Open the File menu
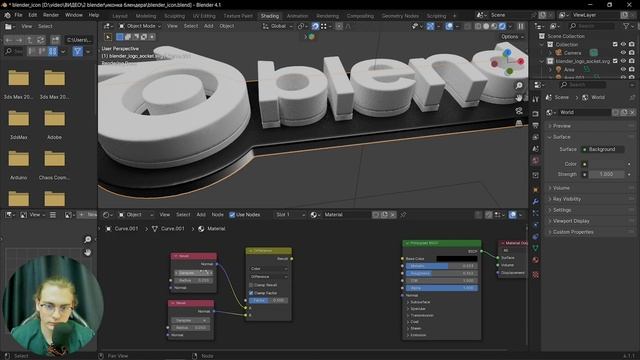The image size is (640, 360). pyautogui.click(x=18, y=15)
